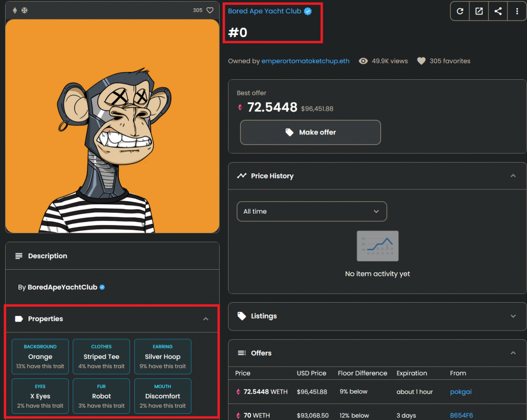Click the tag icon in Make offer button
Image resolution: width=527 pixels, height=420 pixels.
pos(289,132)
